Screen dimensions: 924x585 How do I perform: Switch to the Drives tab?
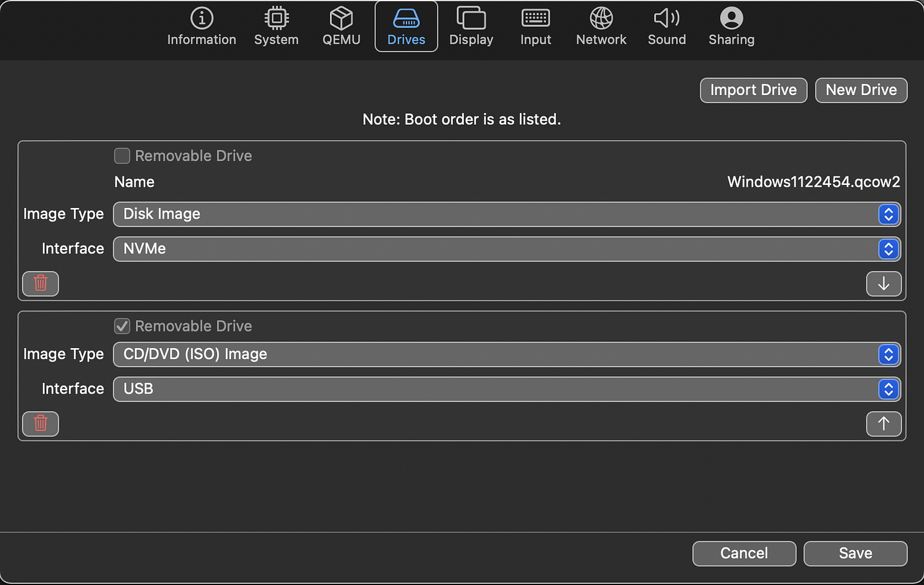point(406,26)
